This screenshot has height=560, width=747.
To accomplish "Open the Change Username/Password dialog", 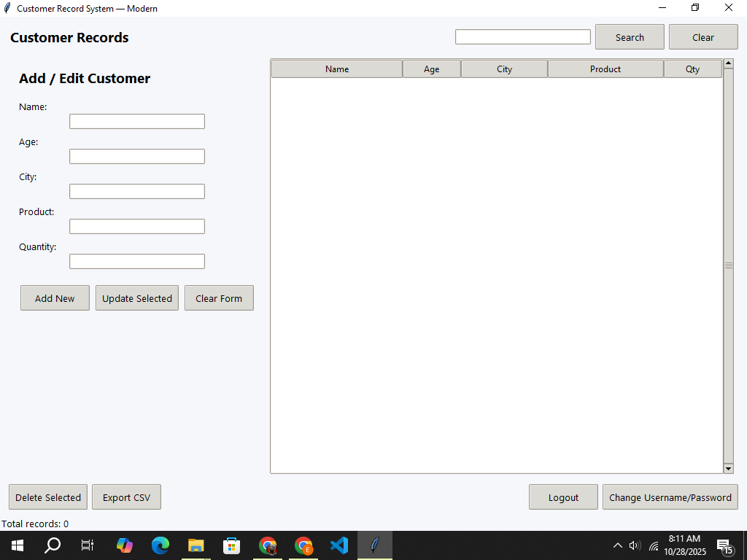I will [670, 497].
